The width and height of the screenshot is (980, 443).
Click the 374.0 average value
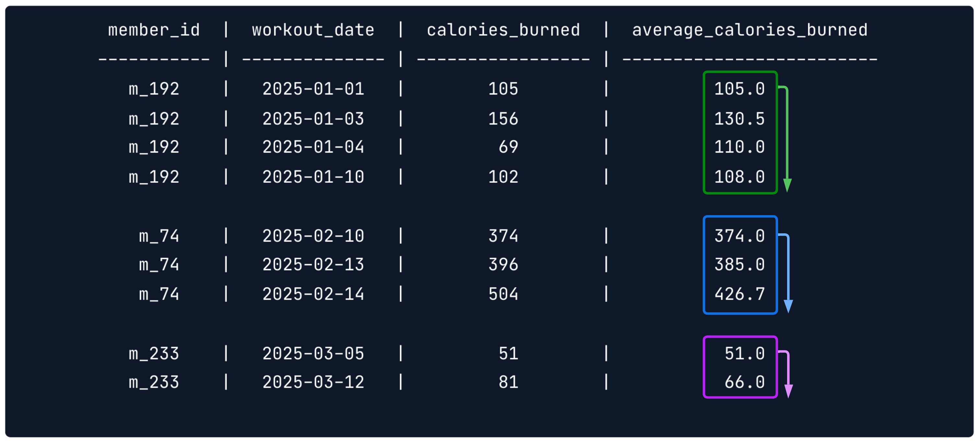coord(739,236)
